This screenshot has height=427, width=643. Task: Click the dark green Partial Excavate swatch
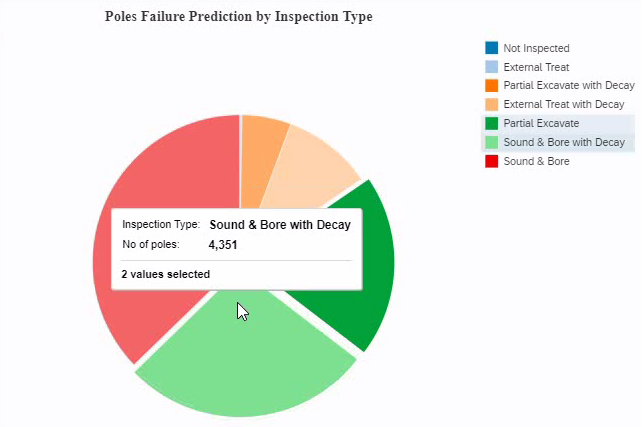coord(491,124)
